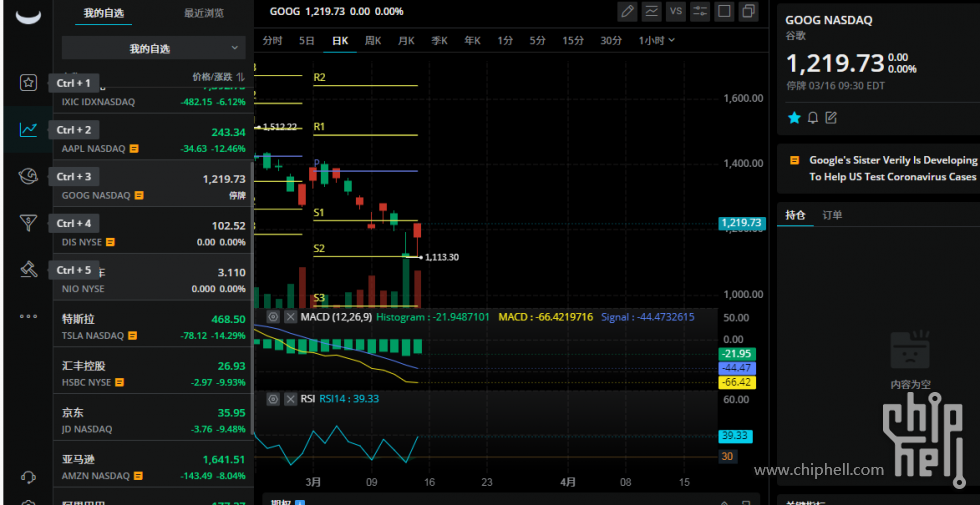Open the 订单 orders tab

pyautogui.click(x=832, y=215)
